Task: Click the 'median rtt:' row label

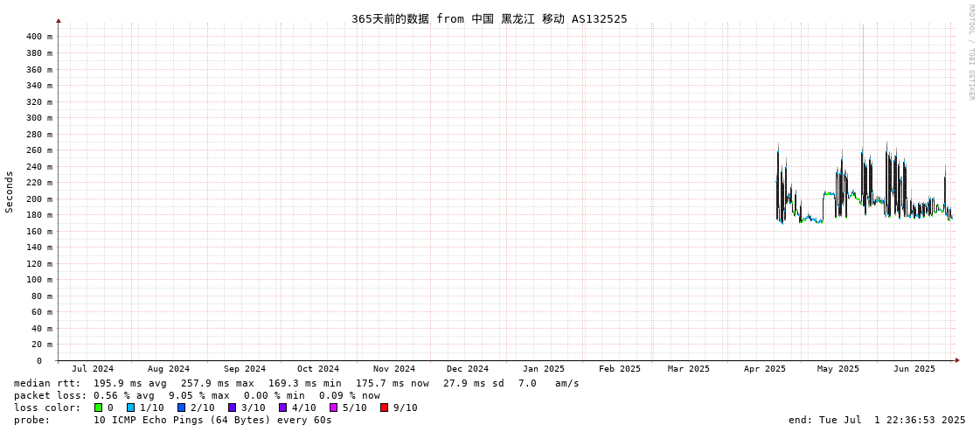Action: point(47,383)
